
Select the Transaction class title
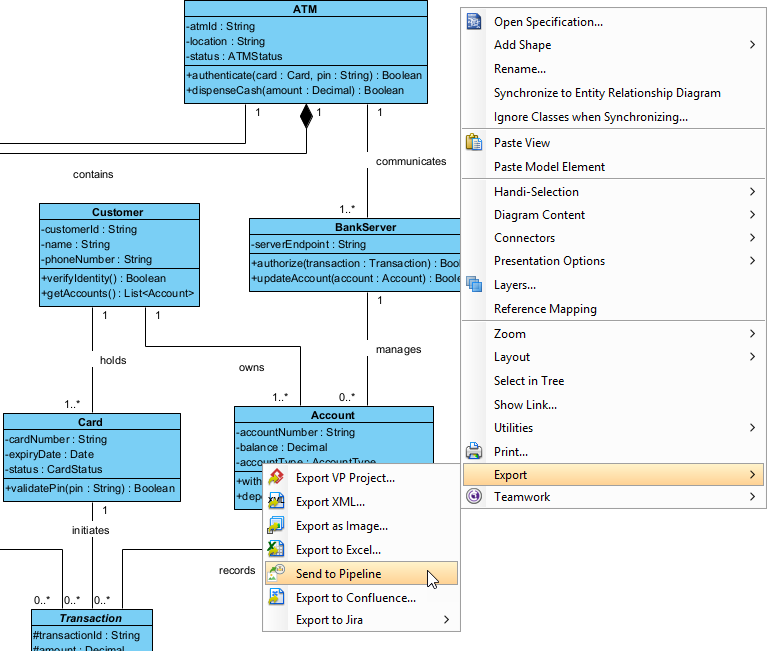point(90,618)
